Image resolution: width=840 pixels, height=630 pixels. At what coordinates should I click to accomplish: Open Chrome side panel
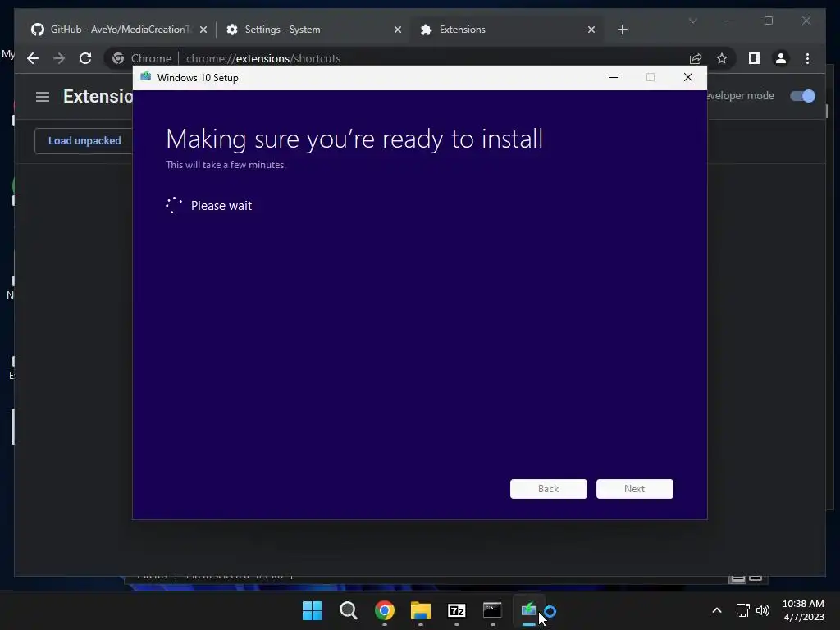click(755, 58)
